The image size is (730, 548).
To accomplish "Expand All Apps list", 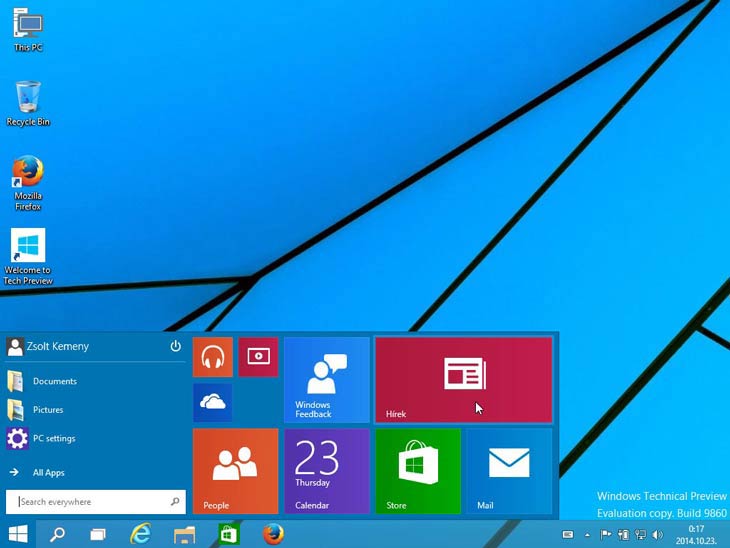I will (48, 472).
